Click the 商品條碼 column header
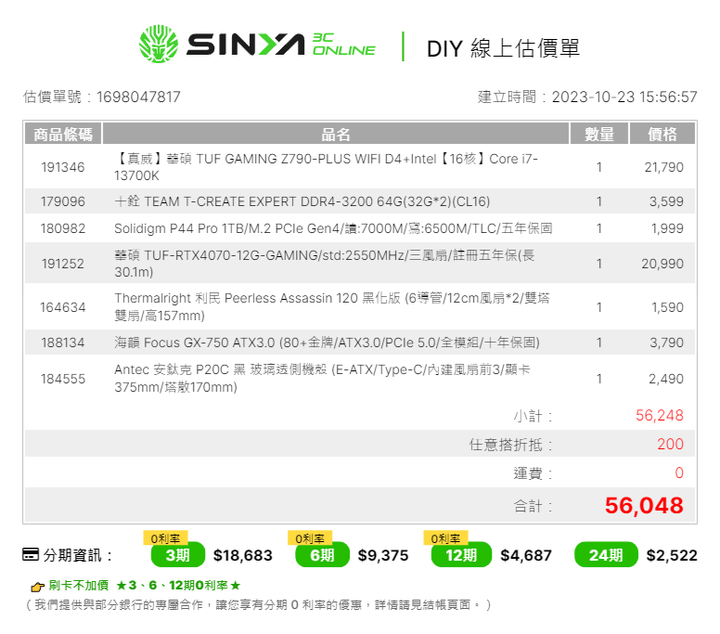The width and height of the screenshot is (720, 634). (63, 134)
